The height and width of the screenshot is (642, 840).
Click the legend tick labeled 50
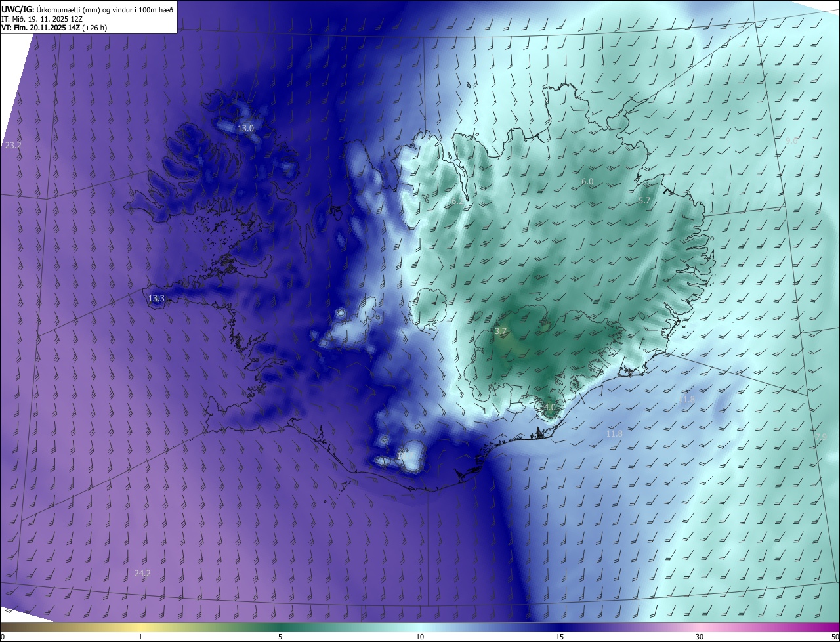pyautogui.click(x=835, y=637)
